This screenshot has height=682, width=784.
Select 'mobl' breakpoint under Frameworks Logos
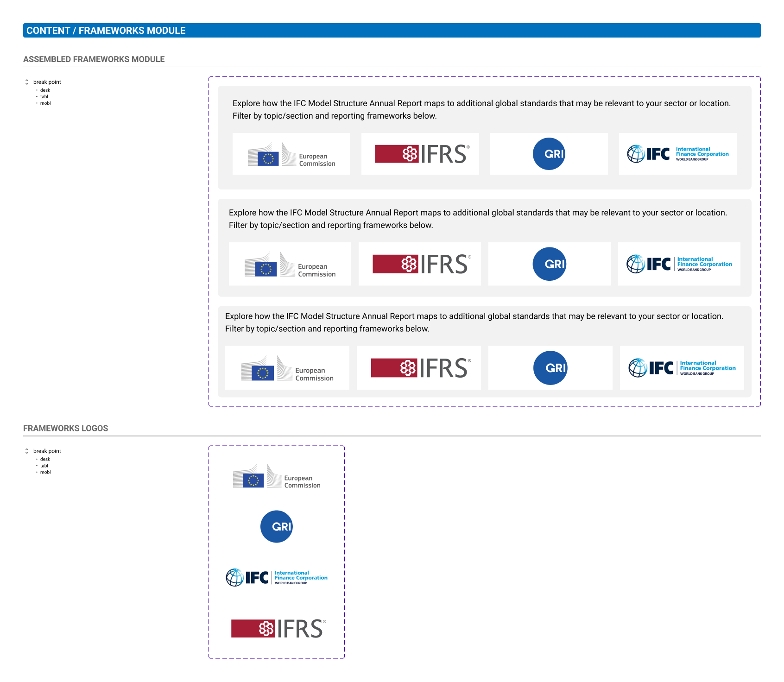coord(45,473)
